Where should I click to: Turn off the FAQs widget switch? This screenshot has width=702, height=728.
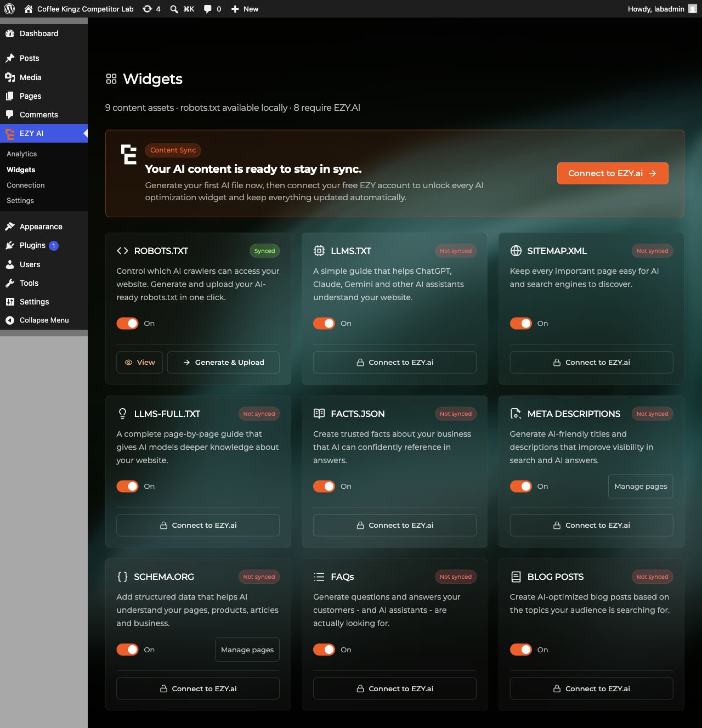[x=324, y=650]
